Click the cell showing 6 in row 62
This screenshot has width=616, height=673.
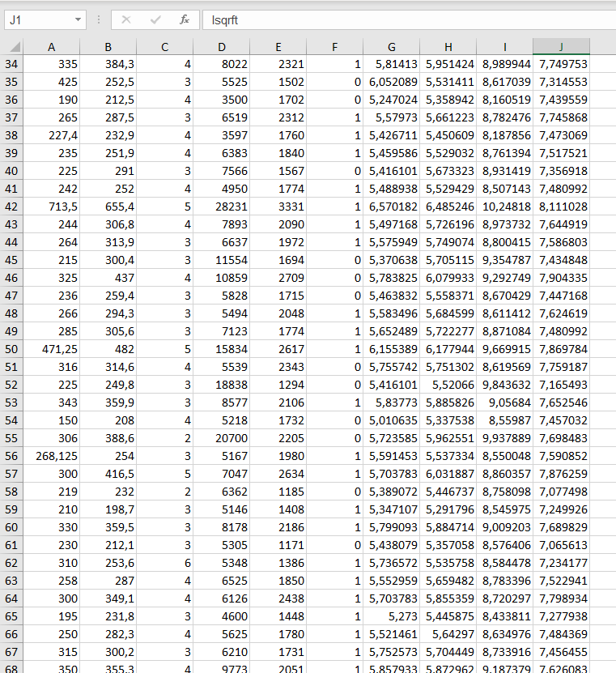coord(164,563)
